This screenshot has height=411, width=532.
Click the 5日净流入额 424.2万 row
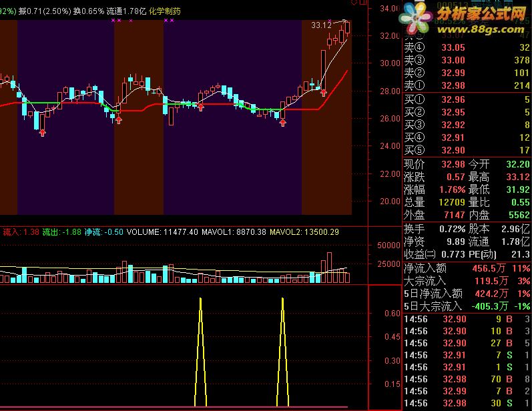(x=467, y=294)
